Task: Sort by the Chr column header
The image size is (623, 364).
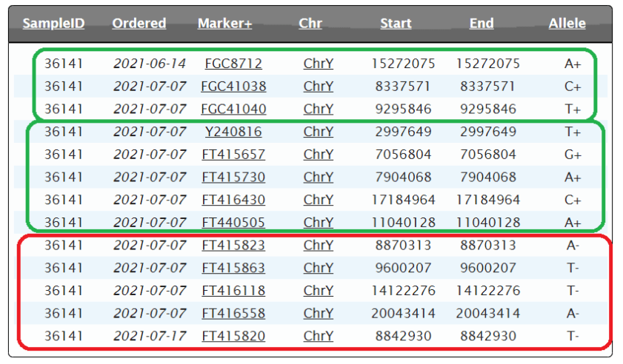Action: [310, 24]
